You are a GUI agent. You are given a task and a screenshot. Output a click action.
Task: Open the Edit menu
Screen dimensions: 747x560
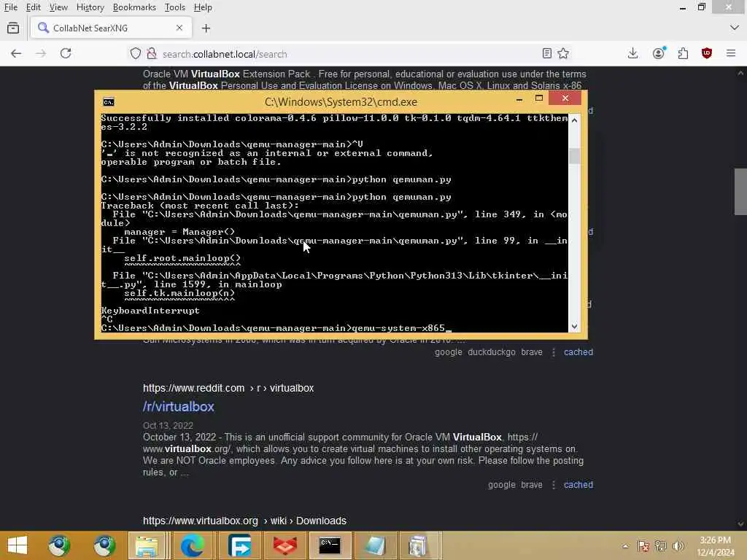click(33, 7)
